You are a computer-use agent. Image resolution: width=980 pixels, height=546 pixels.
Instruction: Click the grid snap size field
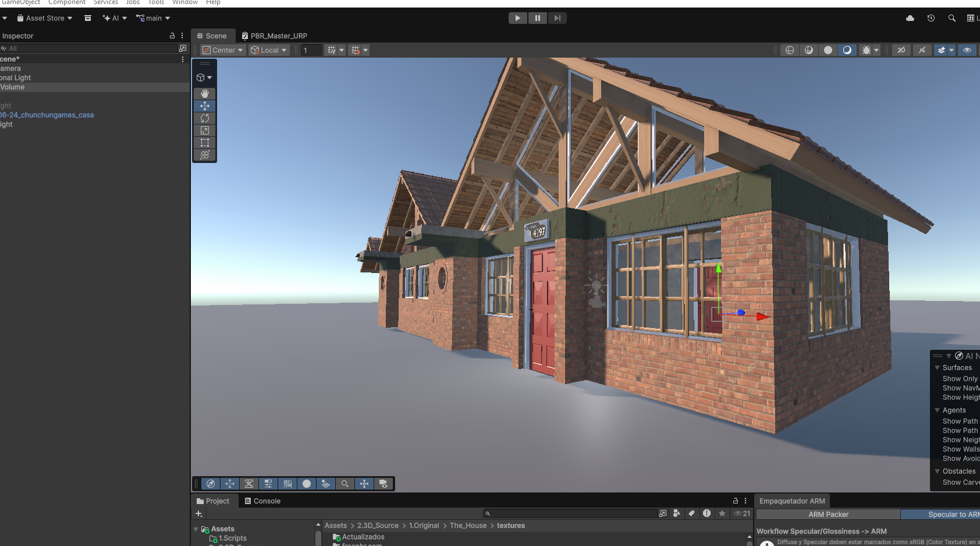[311, 50]
